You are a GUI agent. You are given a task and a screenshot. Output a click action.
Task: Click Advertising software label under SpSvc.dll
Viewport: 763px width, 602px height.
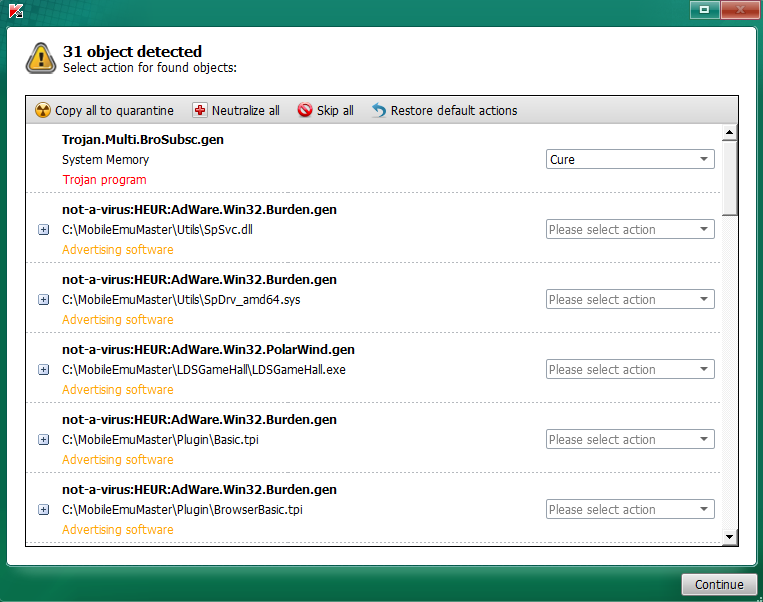click(x=118, y=250)
